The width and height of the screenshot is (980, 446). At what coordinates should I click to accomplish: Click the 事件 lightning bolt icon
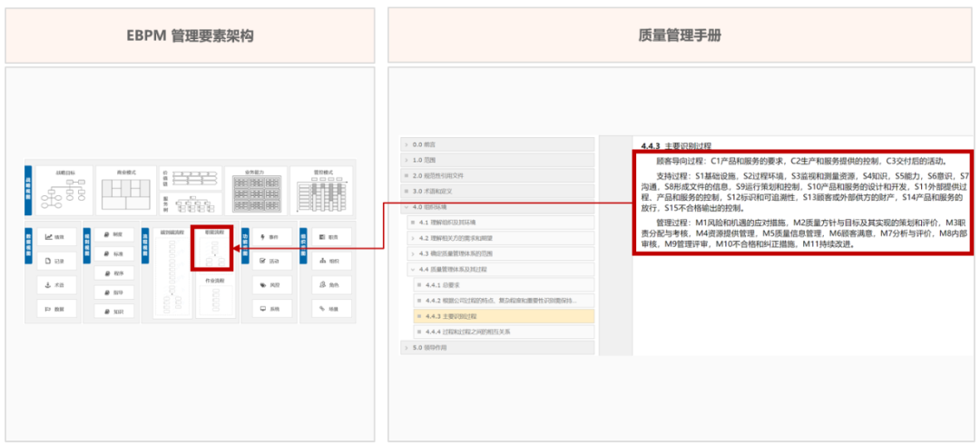click(x=263, y=236)
